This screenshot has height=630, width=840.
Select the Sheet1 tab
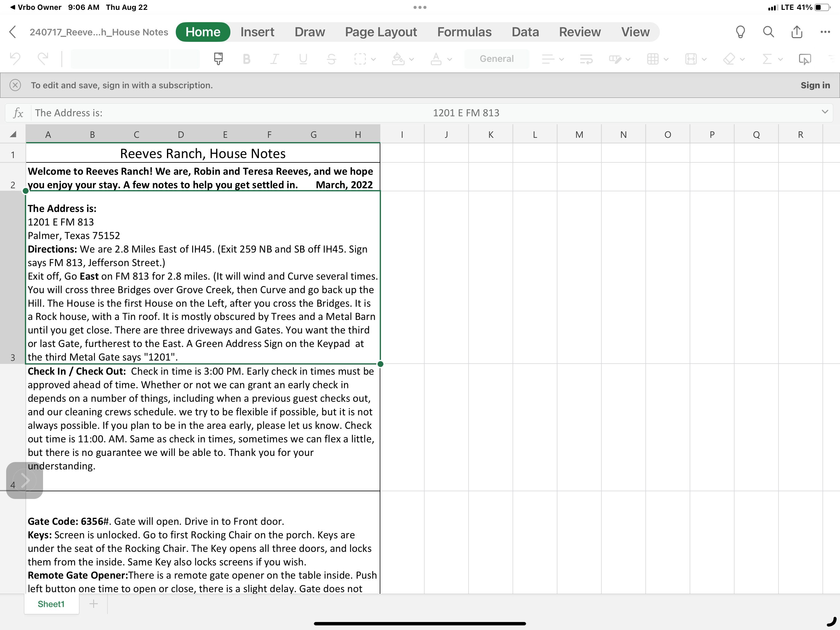51,604
